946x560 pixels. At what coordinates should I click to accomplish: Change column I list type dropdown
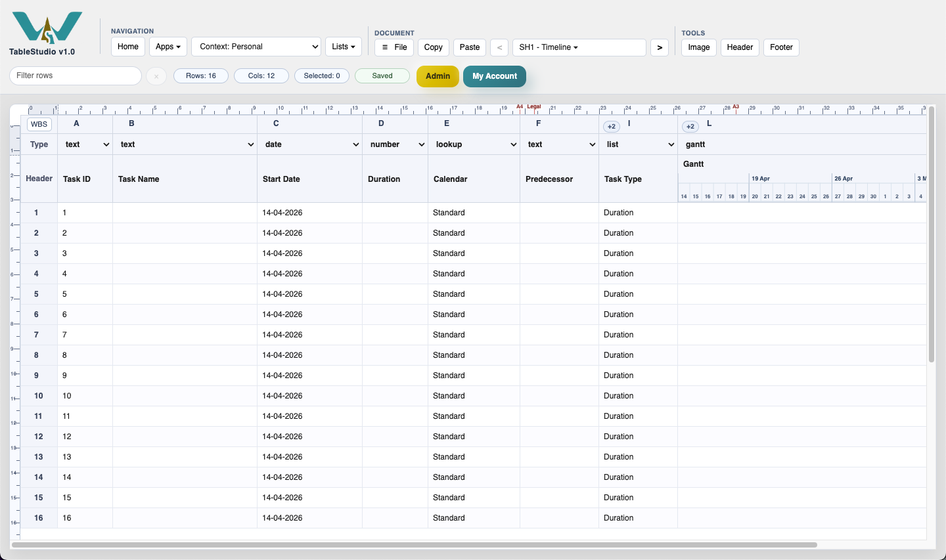(x=638, y=144)
